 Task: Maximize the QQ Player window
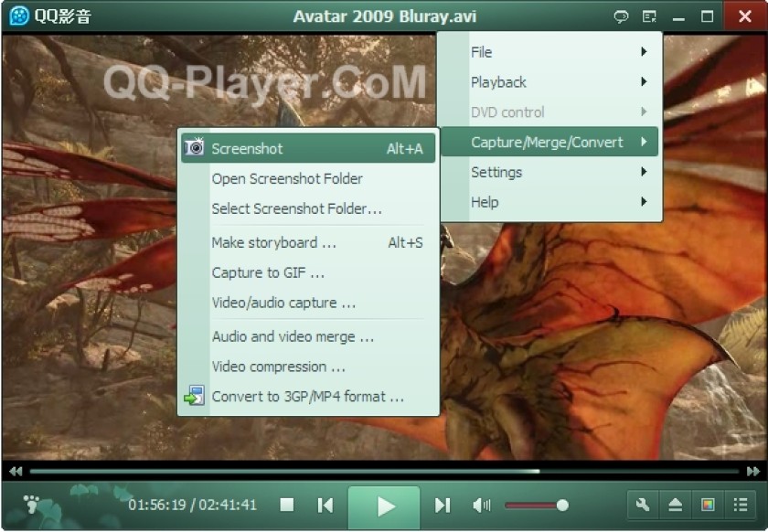[708, 16]
